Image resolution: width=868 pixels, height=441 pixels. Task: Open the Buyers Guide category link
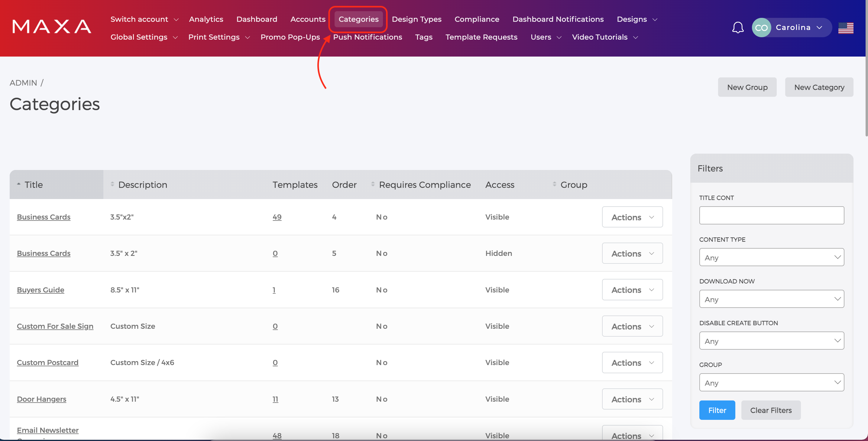coord(40,290)
